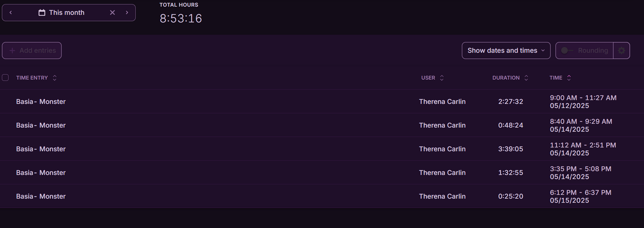Sort entries by User column arrows
This screenshot has width=644, height=228.
pyautogui.click(x=442, y=78)
